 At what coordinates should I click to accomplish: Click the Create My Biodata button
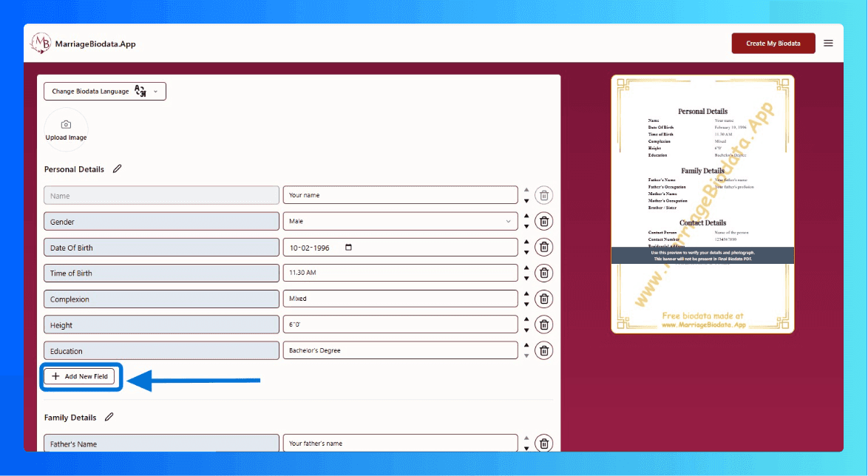pos(773,43)
